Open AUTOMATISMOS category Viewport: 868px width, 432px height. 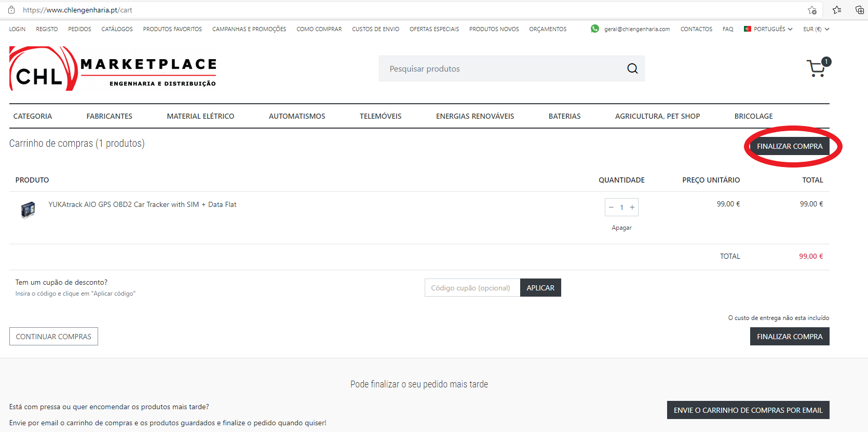point(297,116)
